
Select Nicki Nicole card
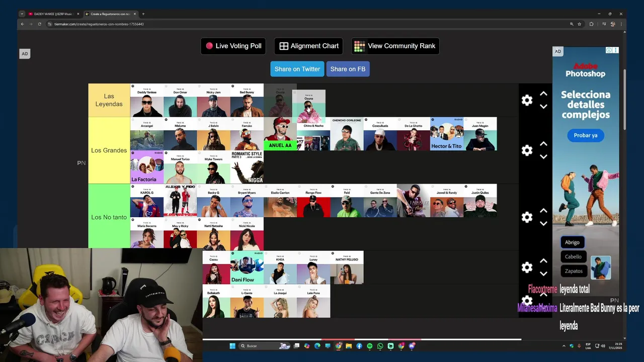[247, 233]
